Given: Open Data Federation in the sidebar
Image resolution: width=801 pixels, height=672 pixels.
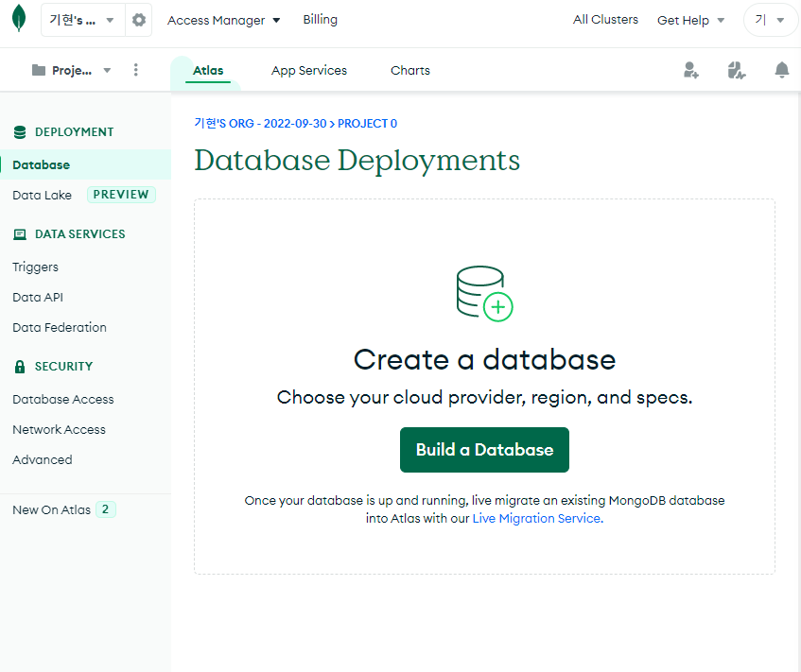Looking at the screenshot, I should [x=60, y=327].
